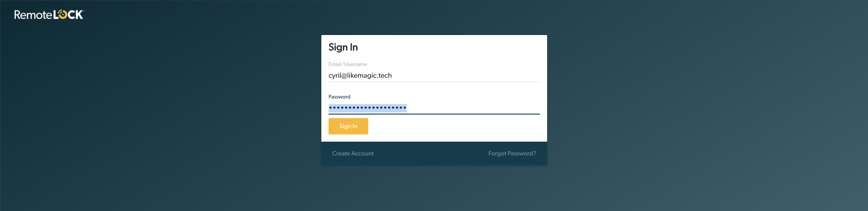Click the RemoteLock logo
The height and width of the screenshot is (211, 868).
(x=49, y=15)
